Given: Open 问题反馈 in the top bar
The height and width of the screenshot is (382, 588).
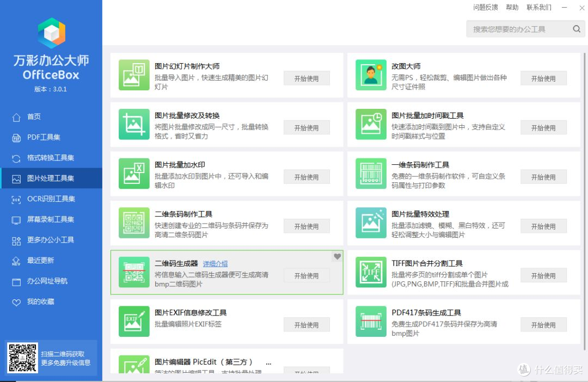Looking at the screenshot, I should [485, 7].
